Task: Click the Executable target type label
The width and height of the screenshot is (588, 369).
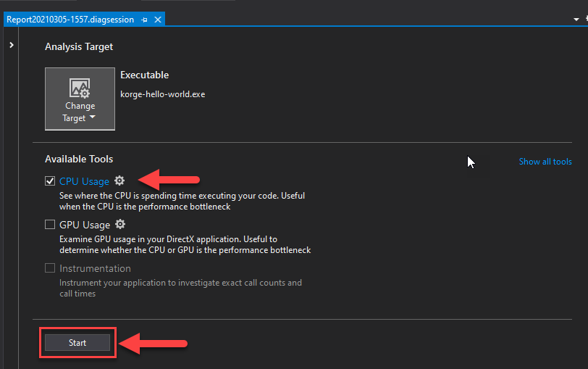Action: [x=144, y=75]
